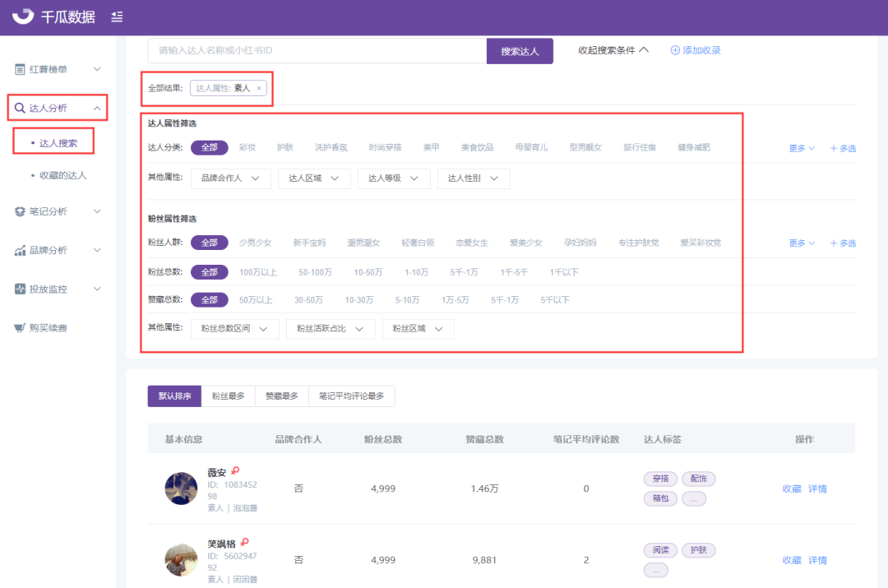The width and height of the screenshot is (888, 588).
Task: Expand the 红薯榜单 sidebar menu
Action: click(97, 69)
